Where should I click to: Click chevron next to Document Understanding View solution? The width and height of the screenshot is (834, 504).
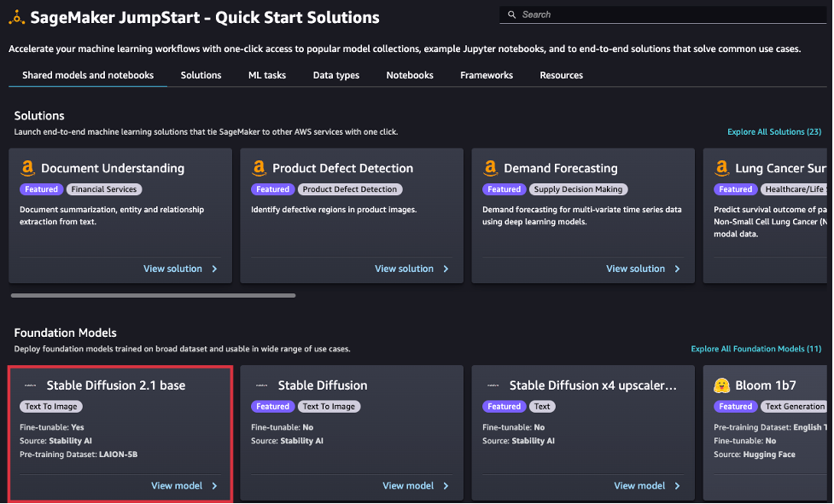[214, 269]
